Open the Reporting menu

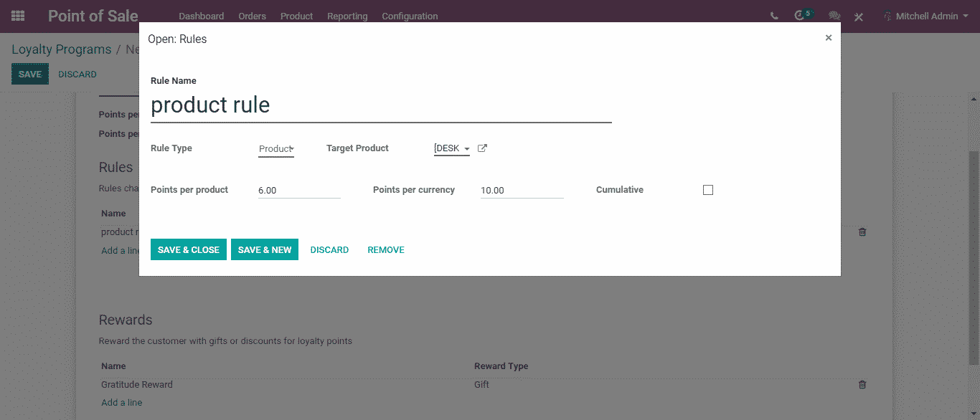pos(347,16)
